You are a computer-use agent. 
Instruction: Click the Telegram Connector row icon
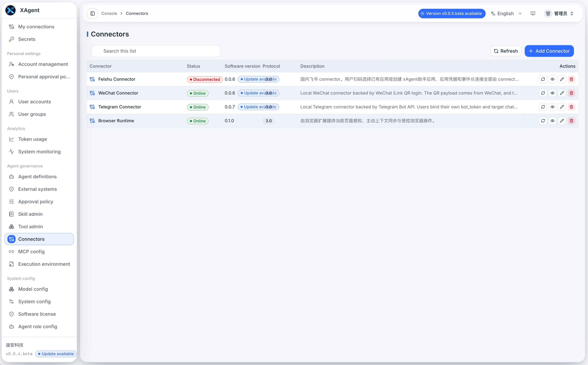[92, 107]
